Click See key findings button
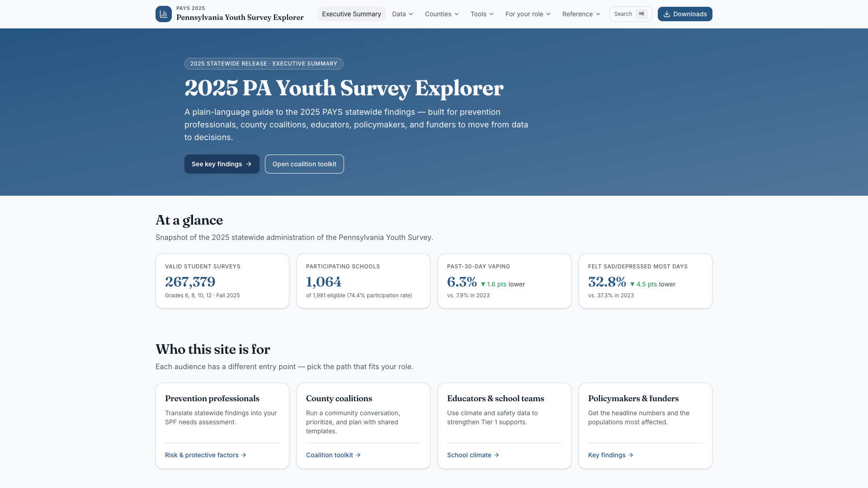 click(x=222, y=164)
